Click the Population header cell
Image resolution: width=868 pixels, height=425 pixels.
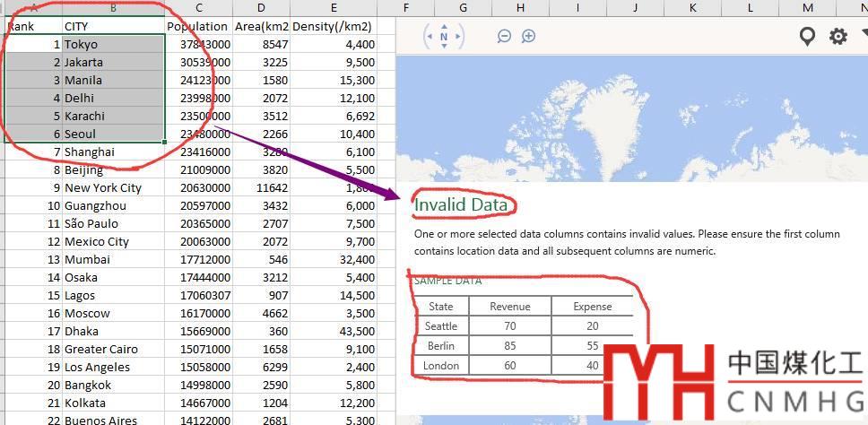point(198,26)
